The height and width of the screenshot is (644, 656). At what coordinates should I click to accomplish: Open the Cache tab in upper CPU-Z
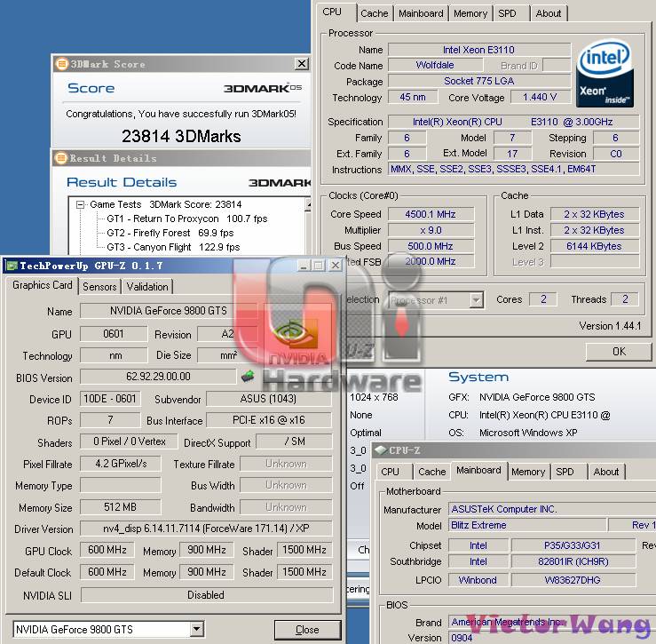coord(375,13)
